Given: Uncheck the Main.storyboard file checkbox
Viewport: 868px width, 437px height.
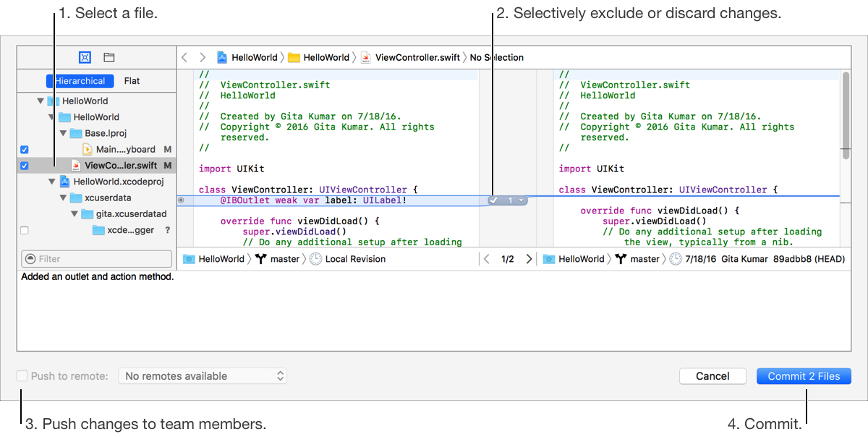Looking at the screenshot, I should (25, 150).
